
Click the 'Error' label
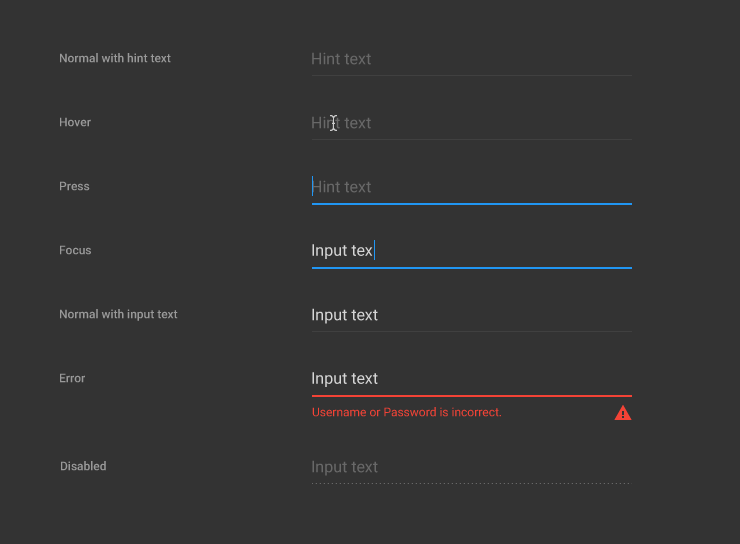(x=72, y=379)
